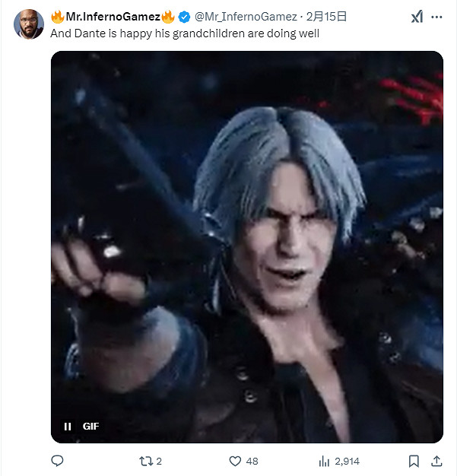Click the Mr.InfernoGamez display name
The height and width of the screenshot is (476, 457).
click(113, 16)
